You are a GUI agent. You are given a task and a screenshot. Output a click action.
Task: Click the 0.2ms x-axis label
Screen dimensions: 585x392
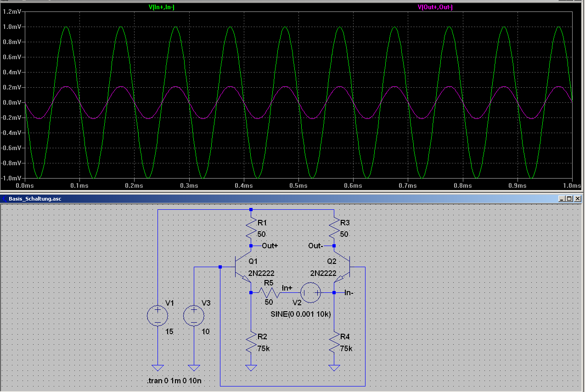134,185
